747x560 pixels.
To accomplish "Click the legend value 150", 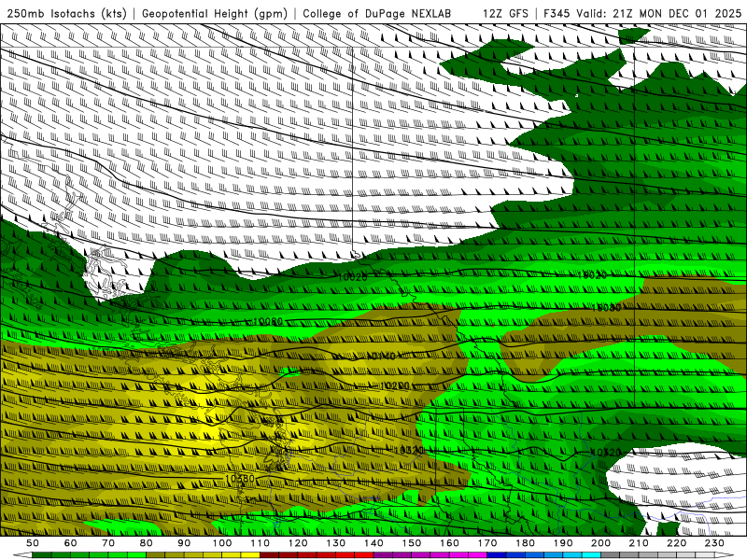I will (412, 543).
